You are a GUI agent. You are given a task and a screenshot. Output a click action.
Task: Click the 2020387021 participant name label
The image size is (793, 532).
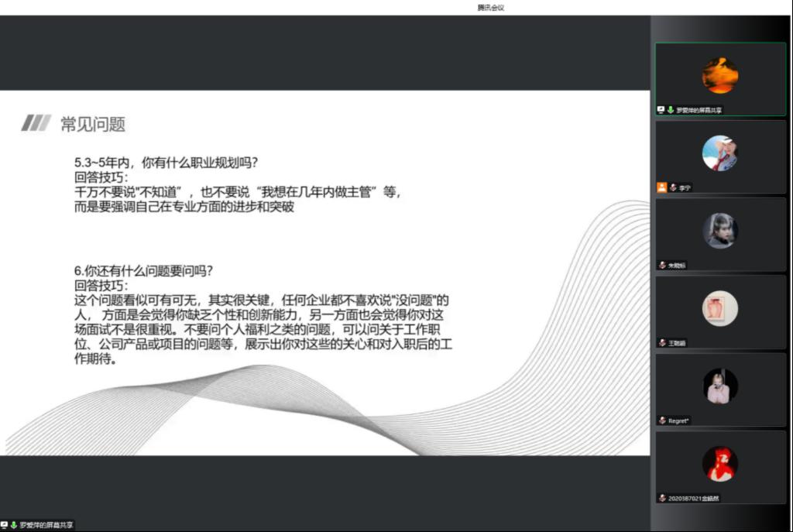click(693, 498)
